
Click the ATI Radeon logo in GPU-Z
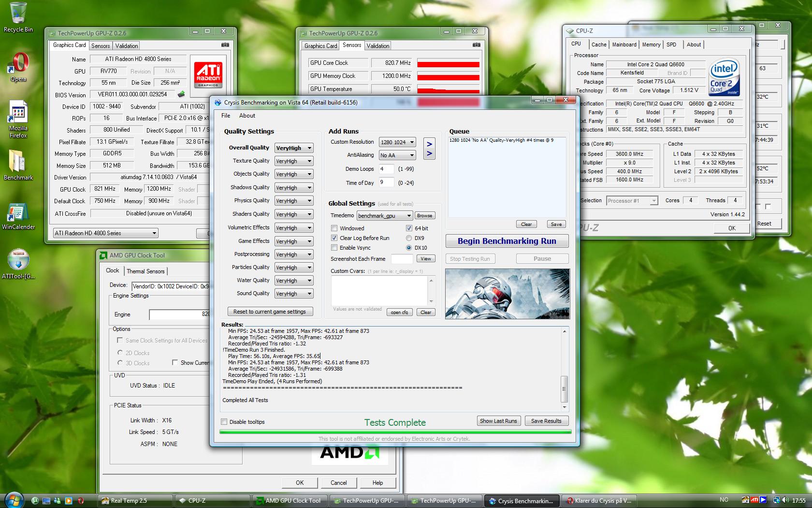(x=207, y=74)
